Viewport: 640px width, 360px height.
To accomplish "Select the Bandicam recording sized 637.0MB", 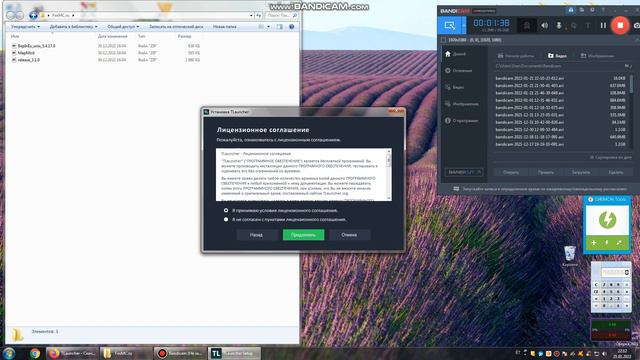I will (x=560, y=85).
